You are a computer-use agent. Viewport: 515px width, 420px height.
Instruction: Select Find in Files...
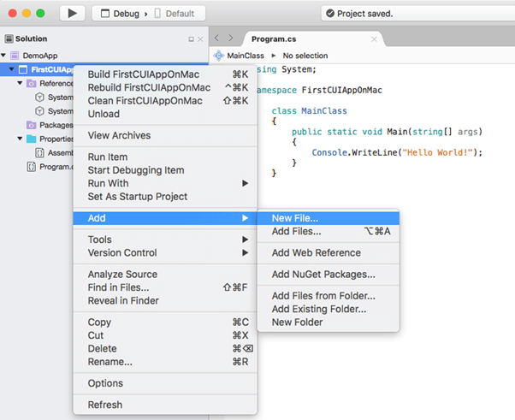click(x=165, y=287)
